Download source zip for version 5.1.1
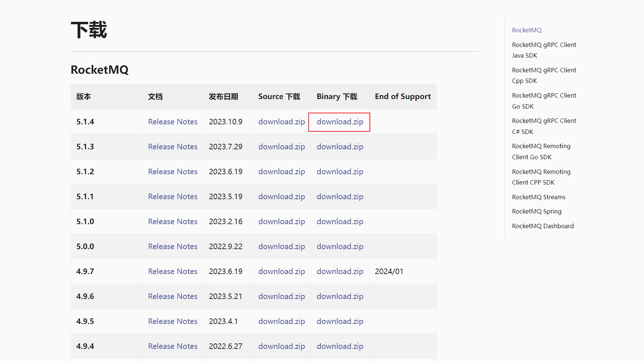Image resolution: width=644 pixels, height=361 pixels. [281, 197]
